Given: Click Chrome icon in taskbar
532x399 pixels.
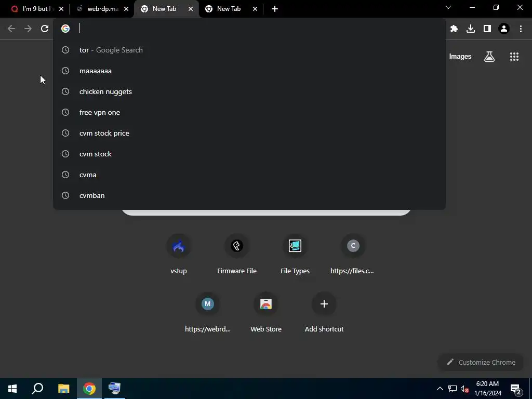Looking at the screenshot, I should click(89, 389).
